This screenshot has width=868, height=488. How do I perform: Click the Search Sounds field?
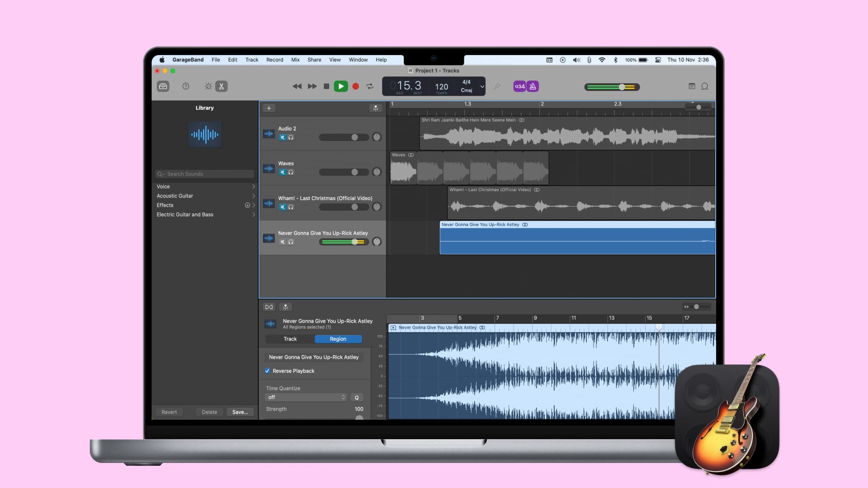click(205, 174)
